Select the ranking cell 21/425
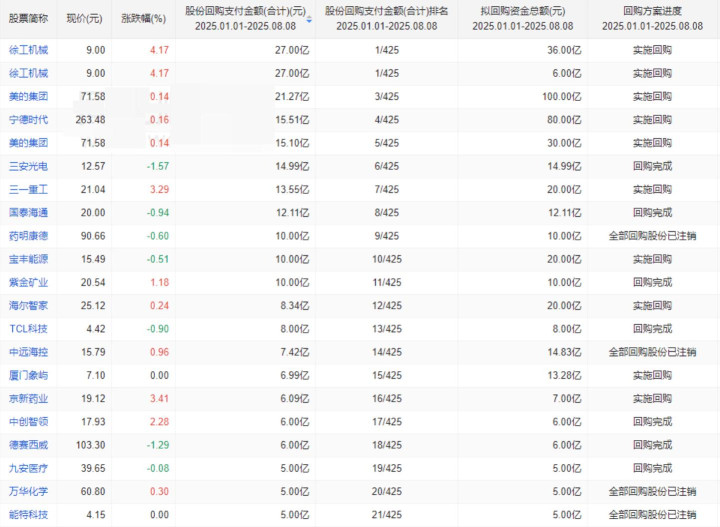 click(387, 515)
